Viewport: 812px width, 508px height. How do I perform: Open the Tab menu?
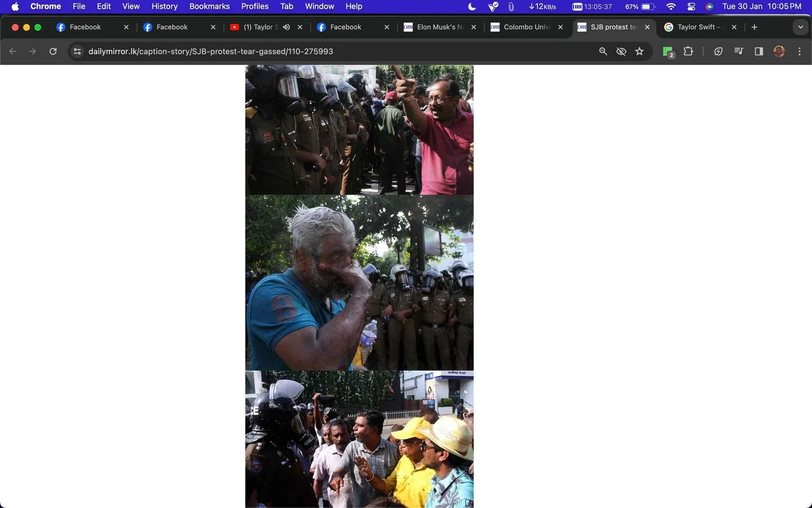coord(287,6)
